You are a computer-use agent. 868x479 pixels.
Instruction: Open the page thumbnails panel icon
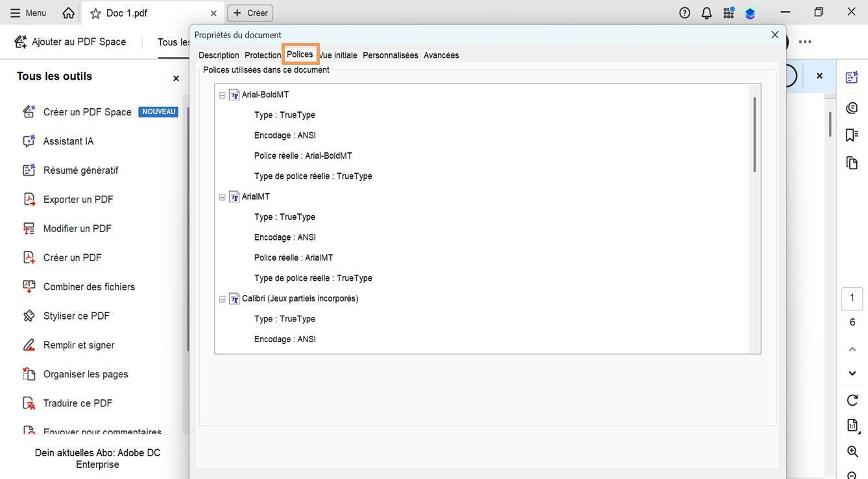tap(852, 163)
